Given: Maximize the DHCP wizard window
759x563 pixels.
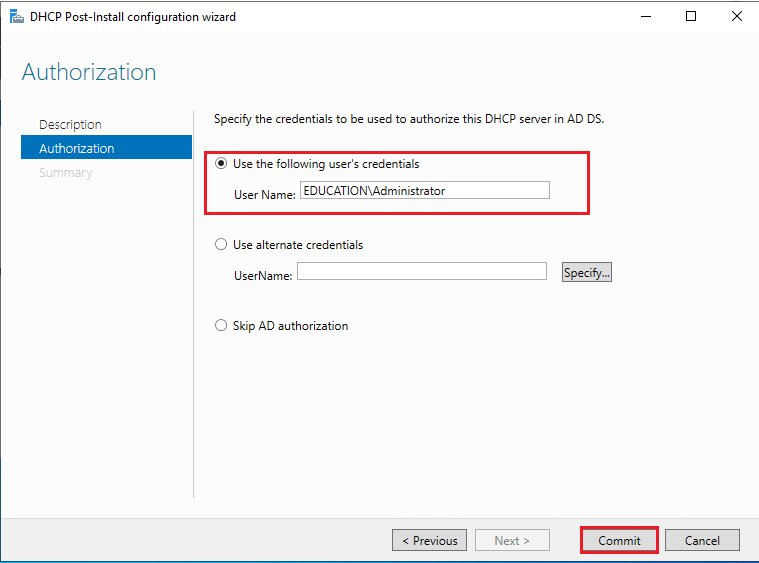Looking at the screenshot, I should click(x=691, y=16).
